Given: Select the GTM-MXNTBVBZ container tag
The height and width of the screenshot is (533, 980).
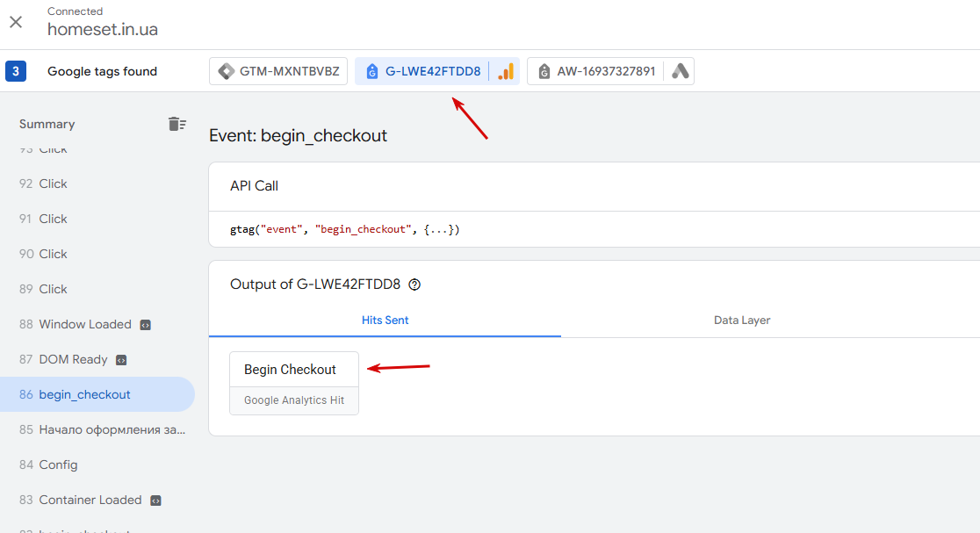Looking at the screenshot, I should tap(278, 71).
